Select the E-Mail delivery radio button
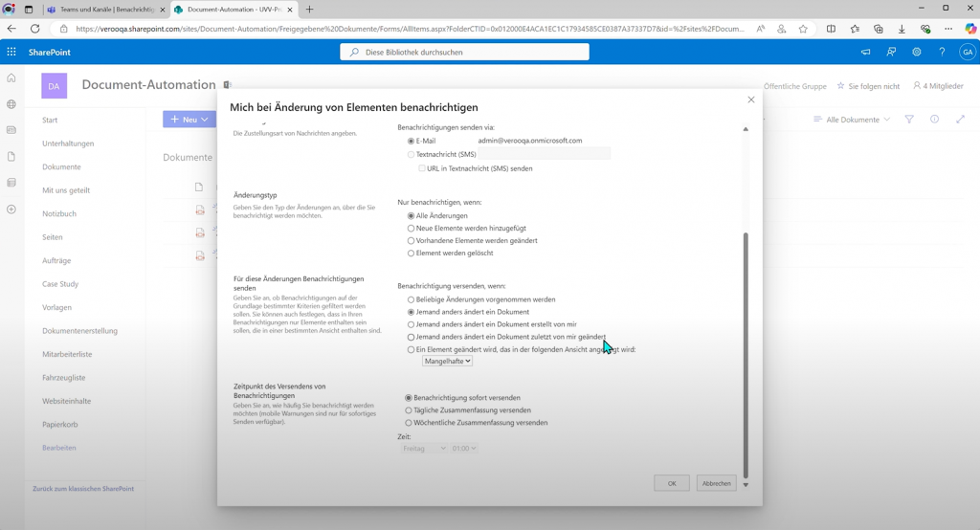The height and width of the screenshot is (530, 980). [411, 142]
